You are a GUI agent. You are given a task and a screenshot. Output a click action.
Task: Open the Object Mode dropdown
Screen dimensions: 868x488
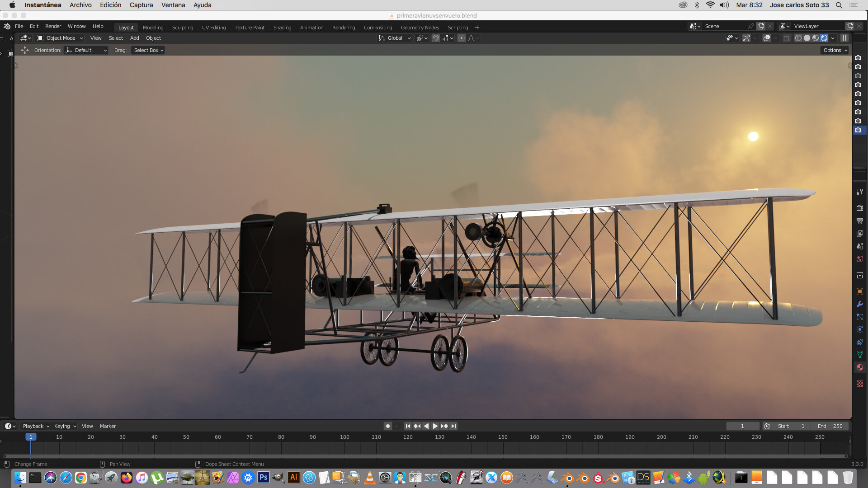coord(61,38)
